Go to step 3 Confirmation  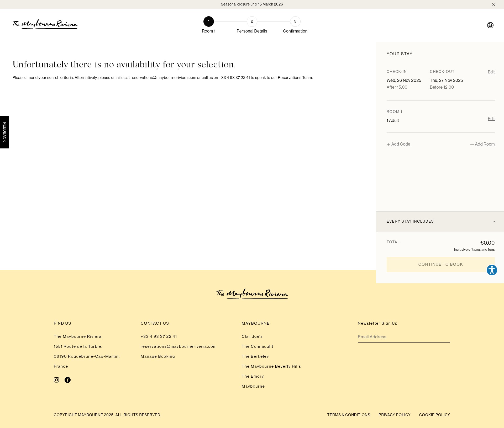pyautogui.click(x=295, y=25)
